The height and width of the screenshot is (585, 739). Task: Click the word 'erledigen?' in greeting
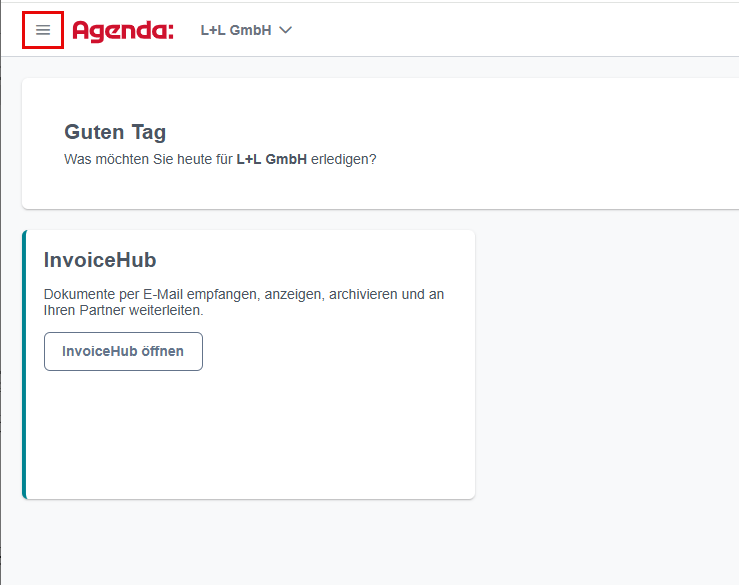click(344, 159)
